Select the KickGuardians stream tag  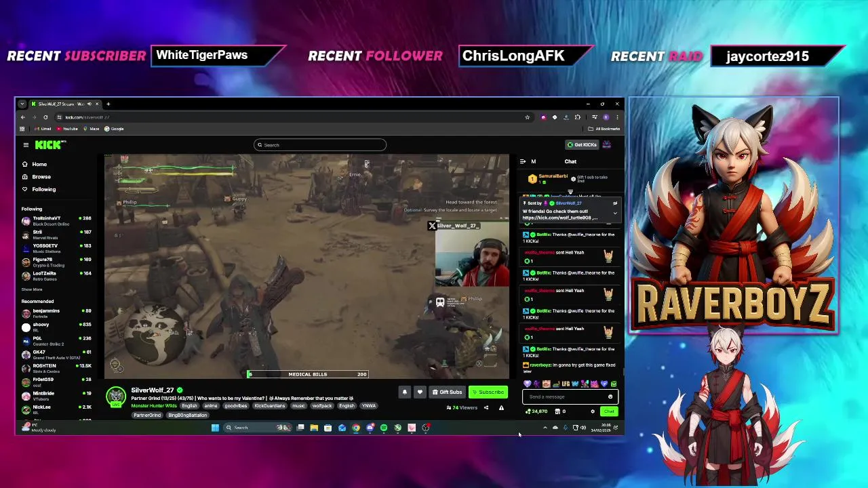269,406
